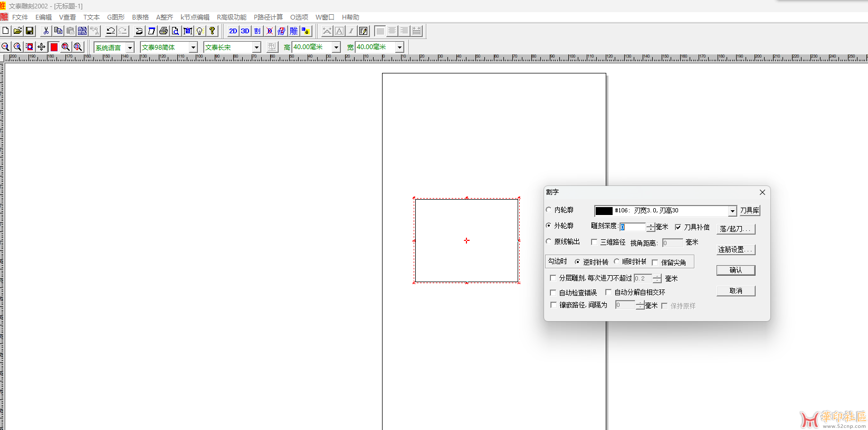Viewport: 868px width, 430px height.
Task: Toggle the 刀具补偿 checkbox
Action: pos(678,227)
